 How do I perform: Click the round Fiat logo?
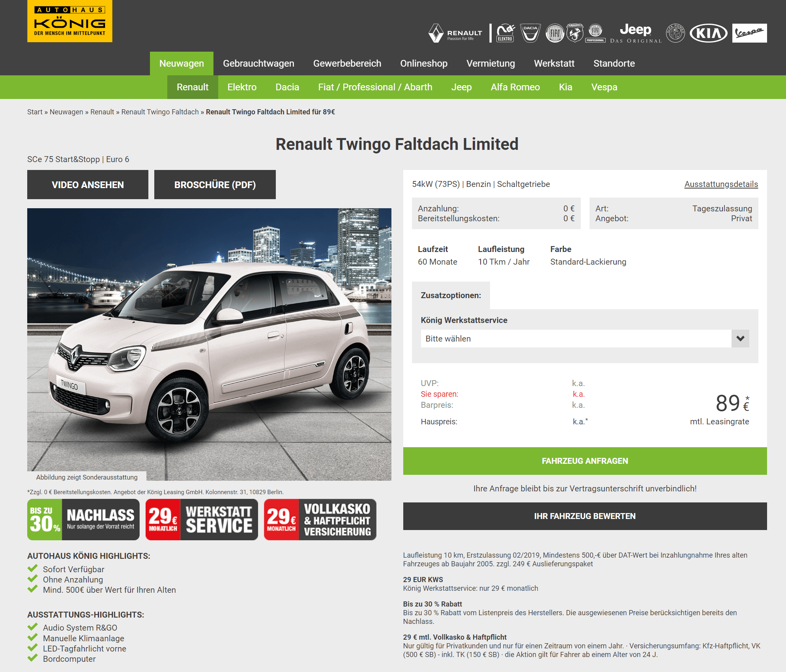(555, 33)
